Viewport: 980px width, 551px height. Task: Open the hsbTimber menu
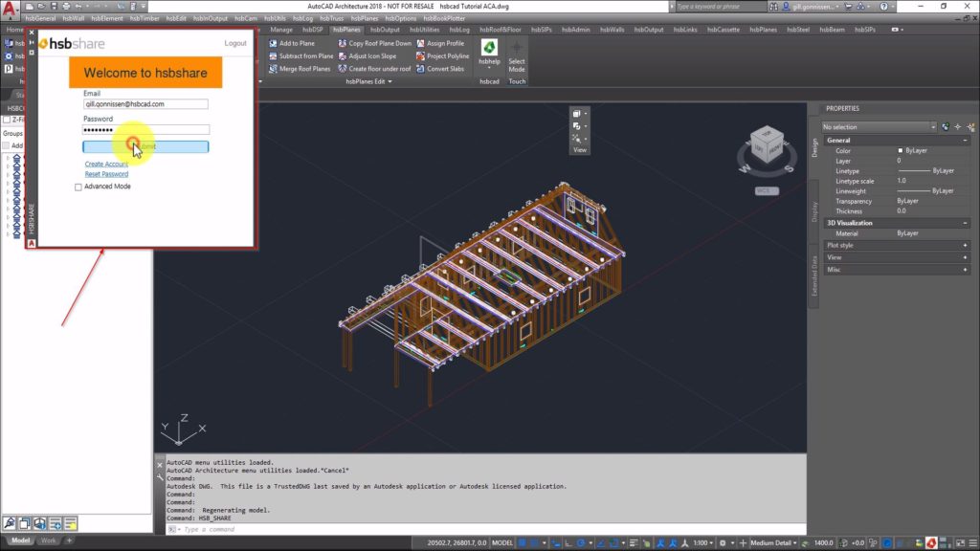pyautogui.click(x=145, y=19)
